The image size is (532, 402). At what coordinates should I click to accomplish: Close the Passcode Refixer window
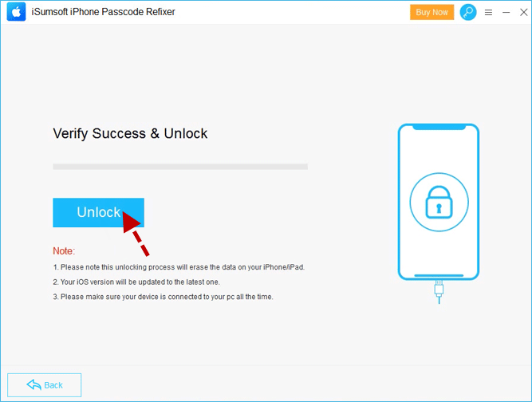coord(524,12)
